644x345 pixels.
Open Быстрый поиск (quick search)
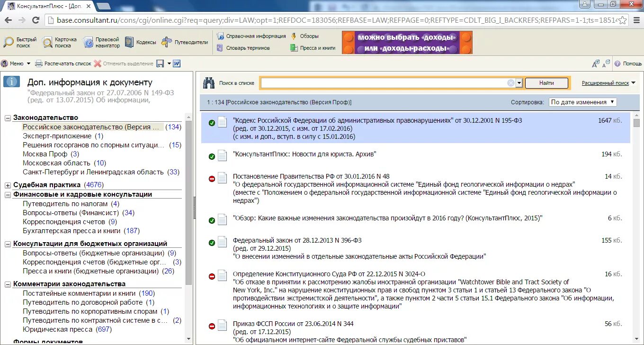20,42
